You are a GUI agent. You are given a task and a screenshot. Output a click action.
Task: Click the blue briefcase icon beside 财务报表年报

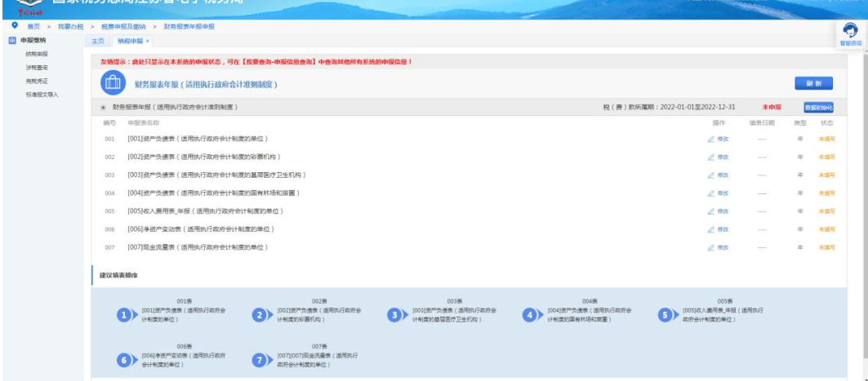[113, 83]
